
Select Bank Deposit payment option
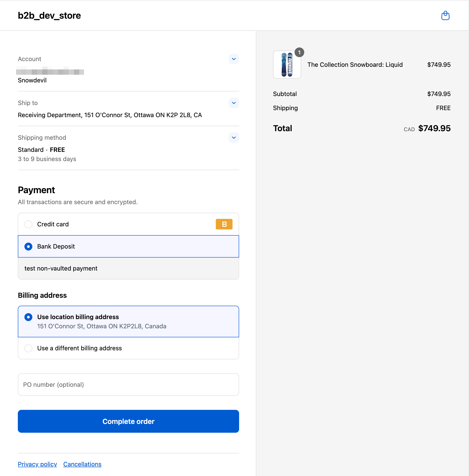[x=128, y=246]
